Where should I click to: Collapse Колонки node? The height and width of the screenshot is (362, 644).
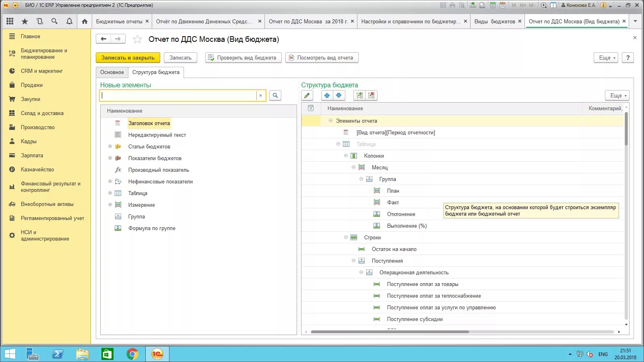[346, 156]
